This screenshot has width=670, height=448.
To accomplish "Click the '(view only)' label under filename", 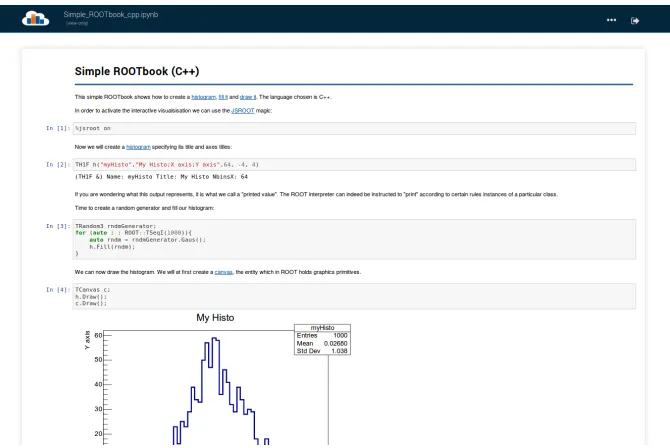I will [x=77, y=23].
